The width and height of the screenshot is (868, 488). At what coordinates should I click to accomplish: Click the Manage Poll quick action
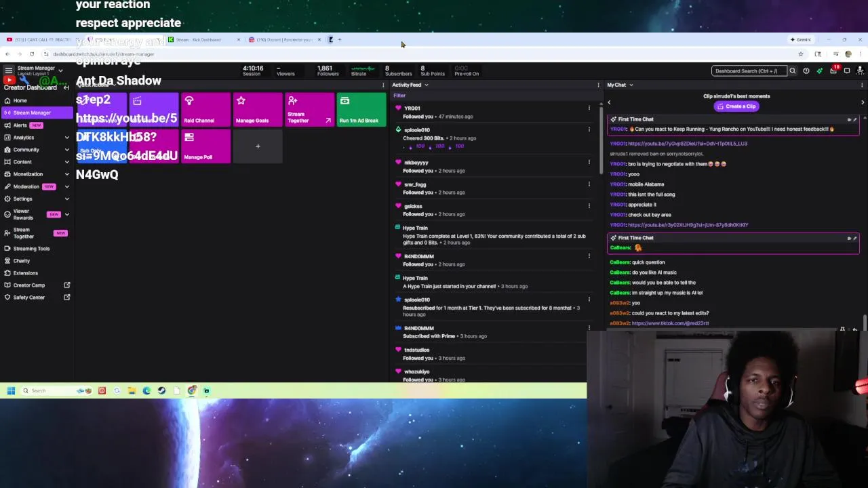(x=205, y=146)
